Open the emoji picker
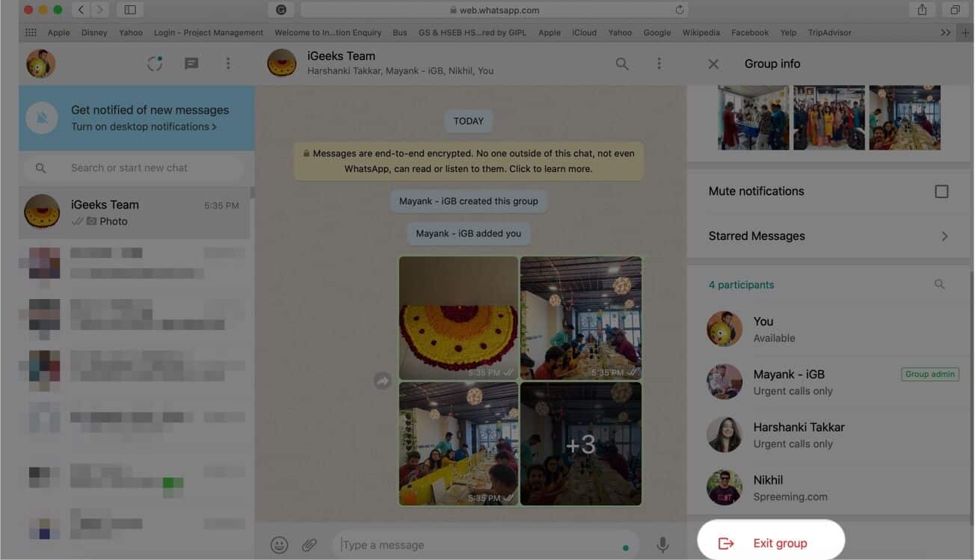The height and width of the screenshot is (560, 975). [x=280, y=545]
